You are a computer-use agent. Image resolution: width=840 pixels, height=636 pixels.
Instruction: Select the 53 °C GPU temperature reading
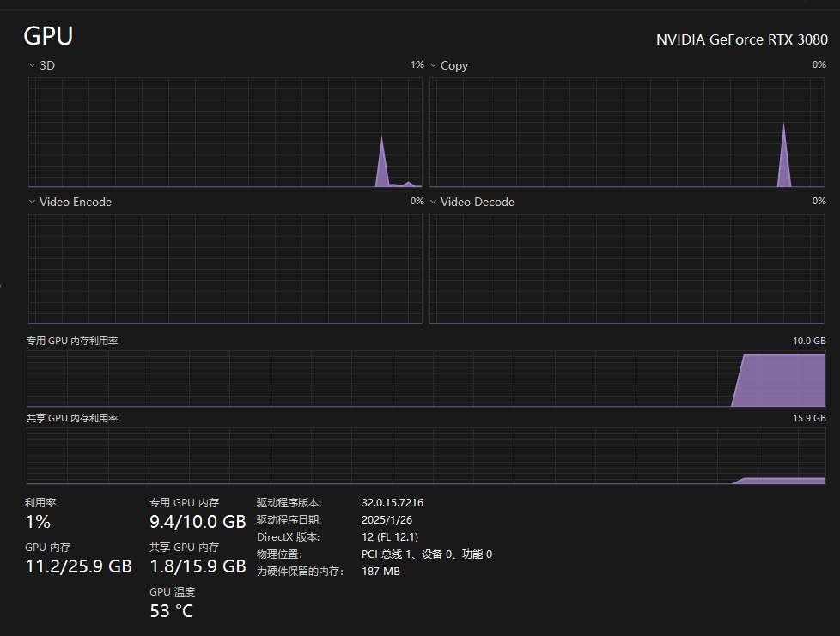point(171,610)
